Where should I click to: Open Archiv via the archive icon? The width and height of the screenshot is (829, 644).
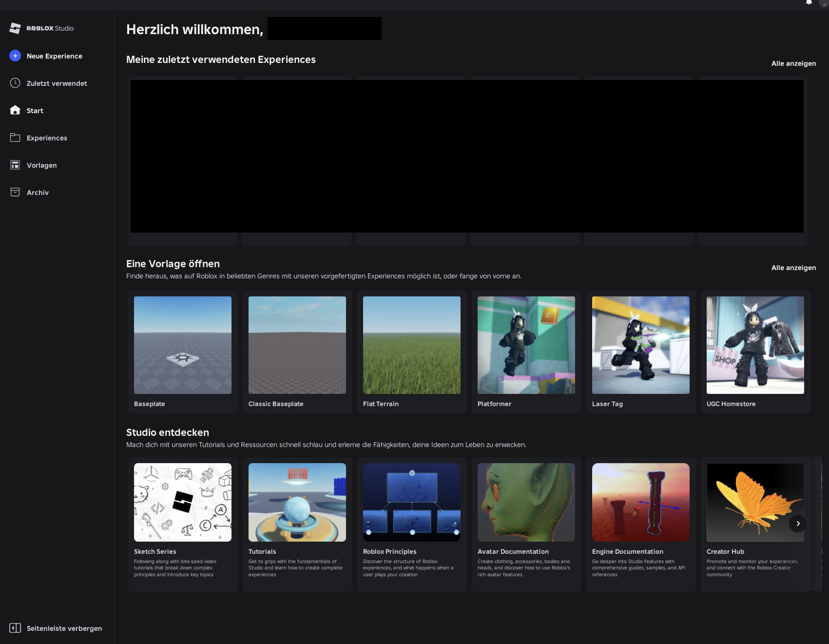pyautogui.click(x=15, y=192)
